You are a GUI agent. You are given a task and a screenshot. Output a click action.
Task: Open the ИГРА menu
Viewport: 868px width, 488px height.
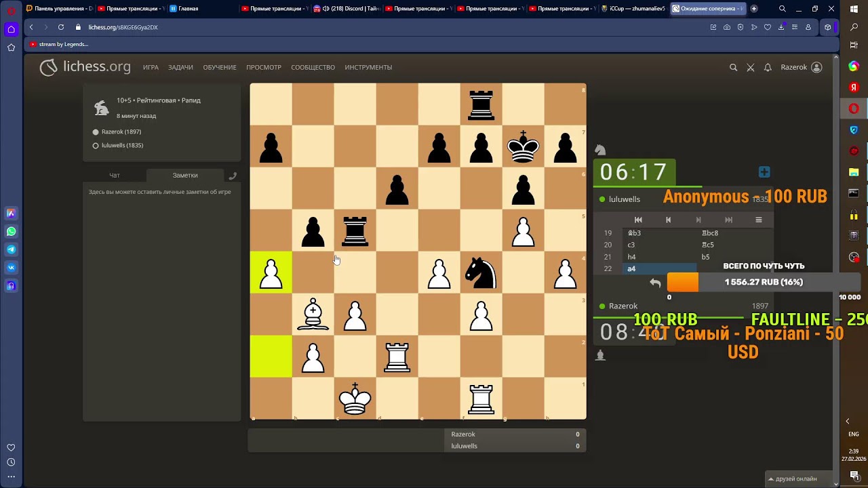click(151, 67)
